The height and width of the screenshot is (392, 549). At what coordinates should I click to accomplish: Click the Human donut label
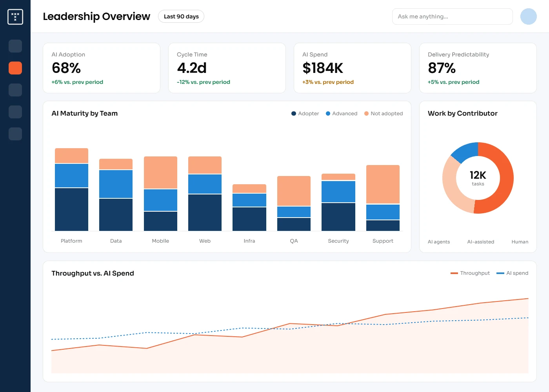tap(520, 242)
